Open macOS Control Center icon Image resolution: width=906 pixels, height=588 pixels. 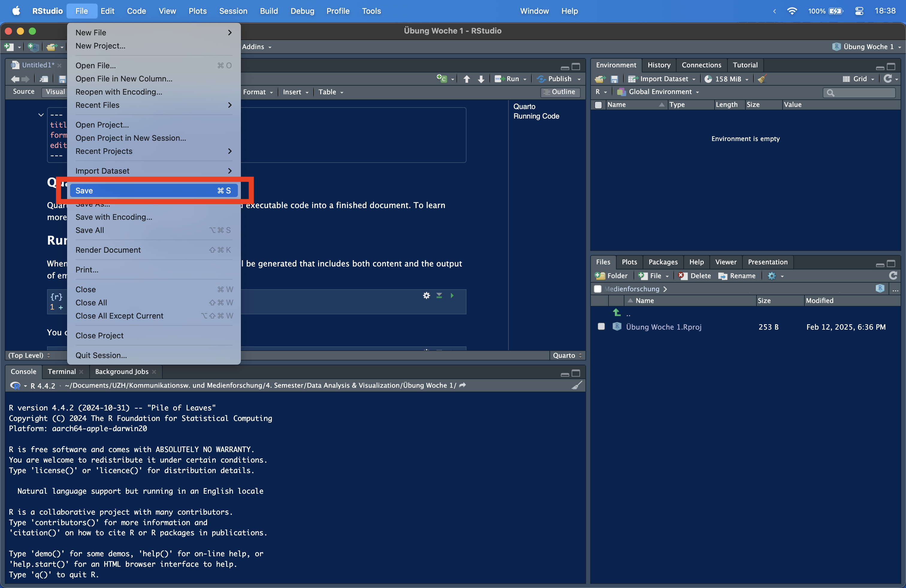pos(859,11)
